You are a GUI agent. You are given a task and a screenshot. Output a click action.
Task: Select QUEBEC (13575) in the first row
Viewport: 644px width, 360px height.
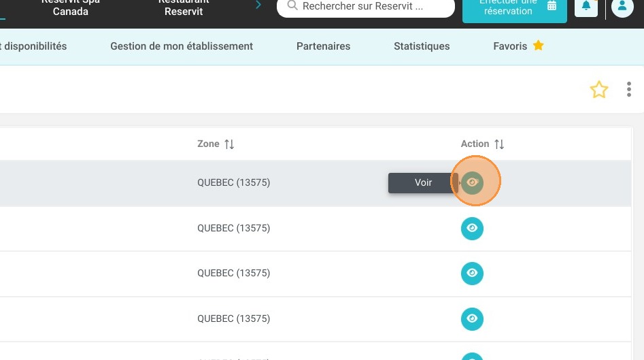click(x=234, y=182)
